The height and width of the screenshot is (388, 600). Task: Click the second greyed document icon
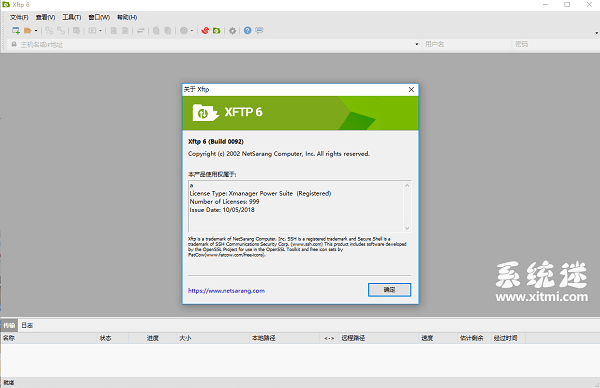[125, 31]
